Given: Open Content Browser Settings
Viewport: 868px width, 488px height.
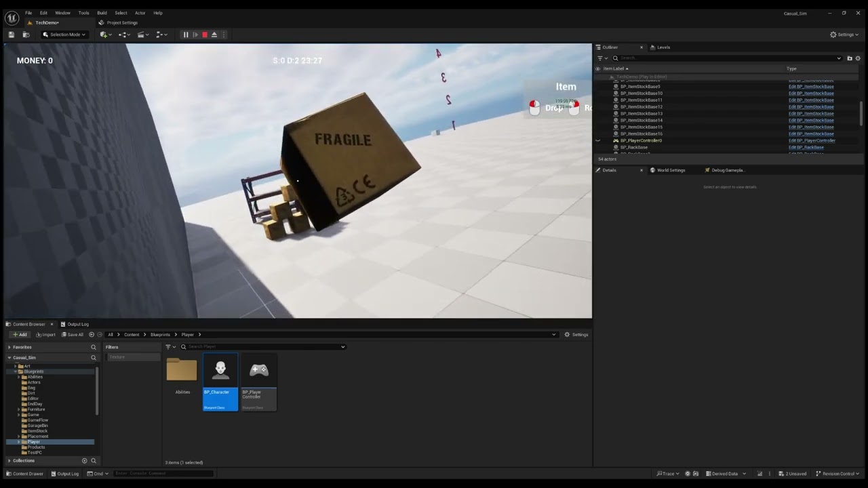Looking at the screenshot, I should 576,334.
